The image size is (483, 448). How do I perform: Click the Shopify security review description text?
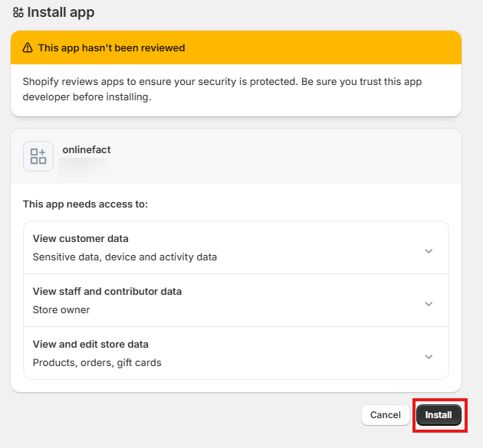pos(222,90)
